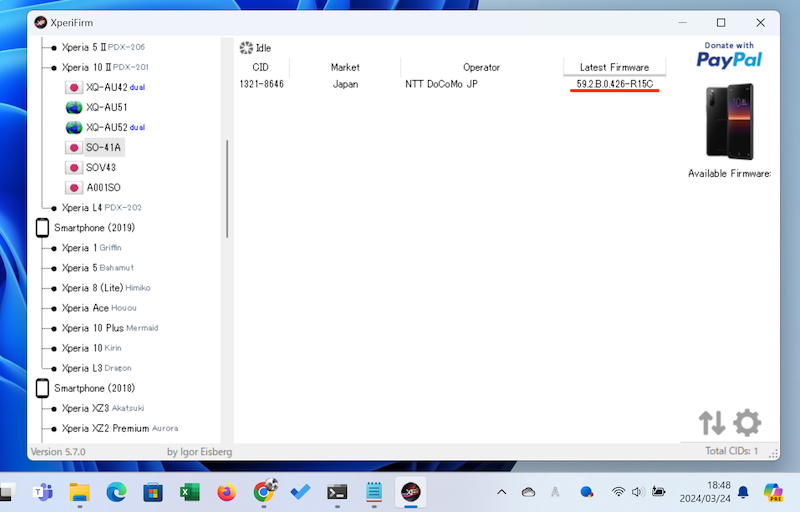
Task: Sort by the Latest Firmware column header
Action: (x=614, y=67)
